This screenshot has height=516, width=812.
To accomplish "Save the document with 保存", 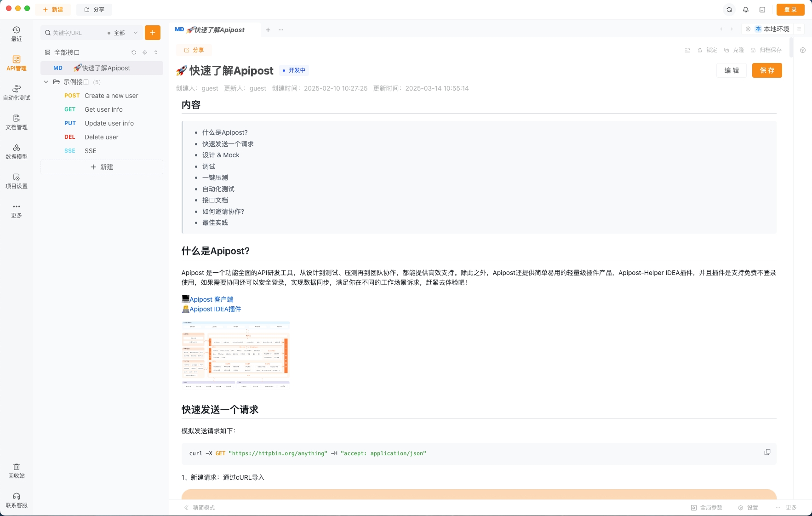I will (x=767, y=70).
